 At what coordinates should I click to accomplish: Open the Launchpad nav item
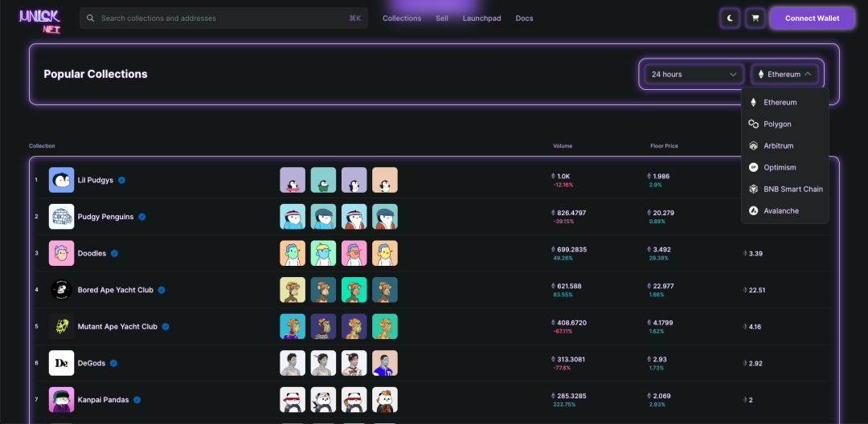(481, 18)
